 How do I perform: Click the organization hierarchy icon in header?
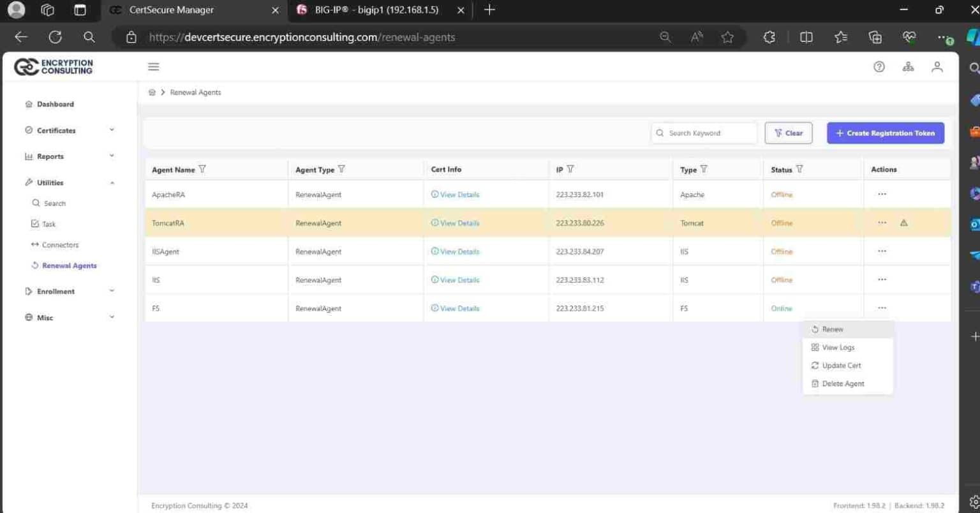(x=908, y=66)
